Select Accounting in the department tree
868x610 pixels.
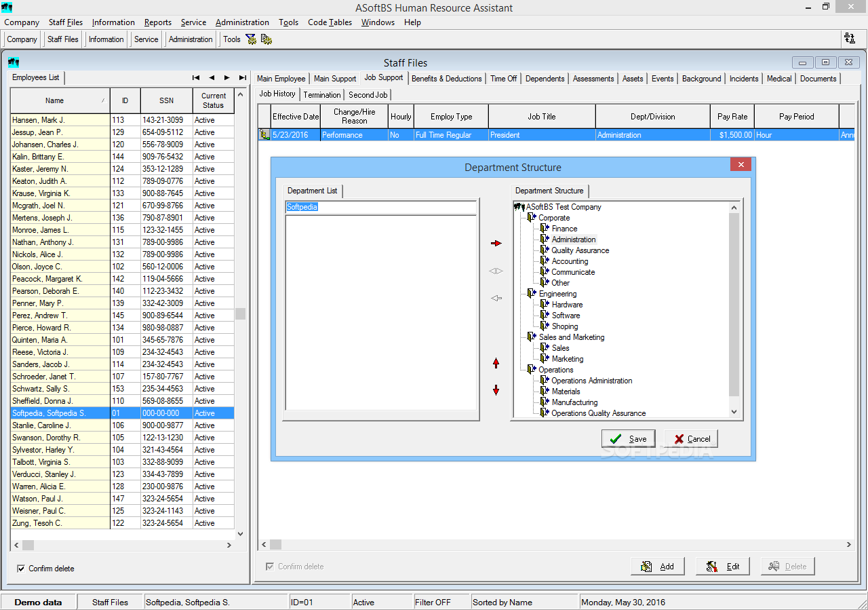tap(570, 261)
